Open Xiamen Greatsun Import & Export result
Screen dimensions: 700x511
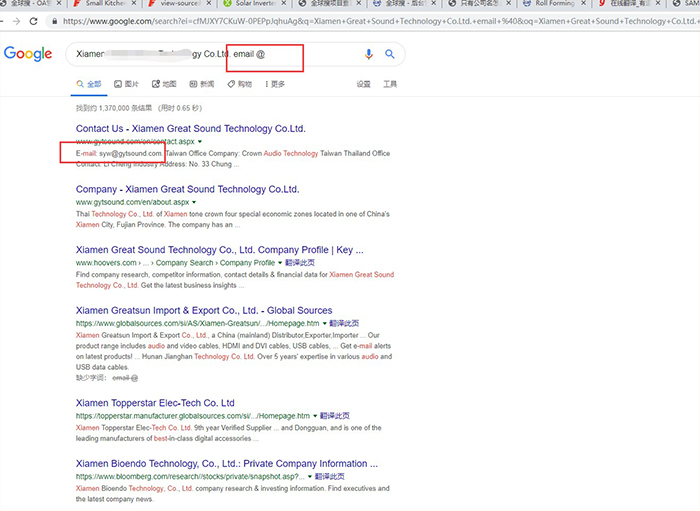click(204, 310)
